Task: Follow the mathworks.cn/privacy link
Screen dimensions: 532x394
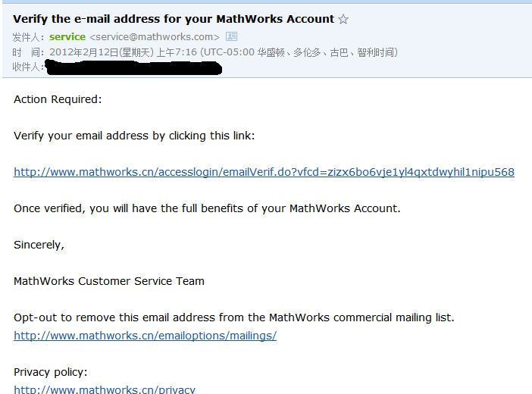Action: click(x=105, y=389)
